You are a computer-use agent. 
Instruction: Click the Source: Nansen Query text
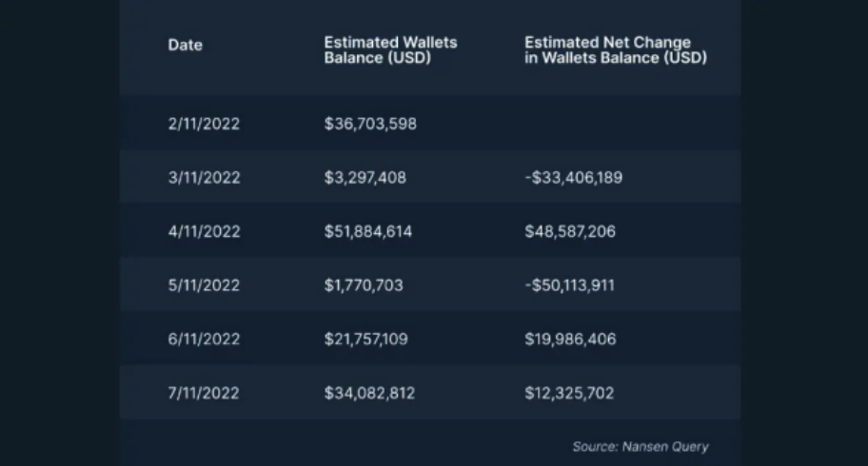(x=641, y=446)
